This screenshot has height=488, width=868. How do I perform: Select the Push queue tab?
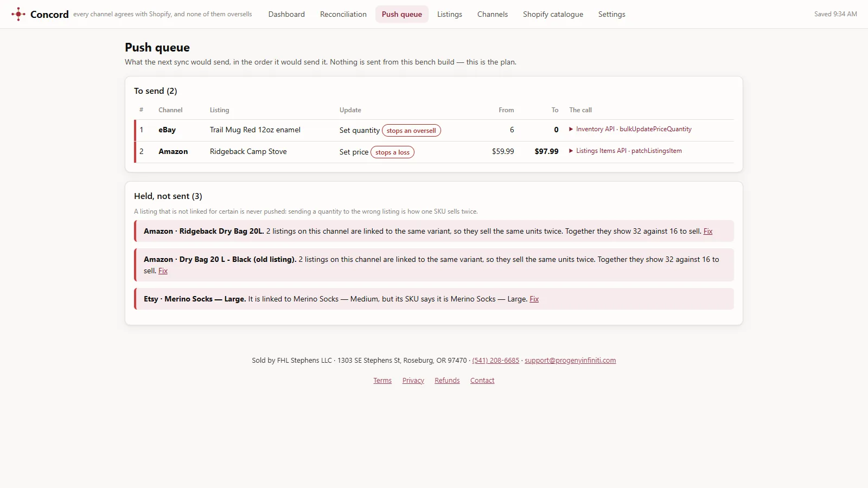click(x=402, y=14)
